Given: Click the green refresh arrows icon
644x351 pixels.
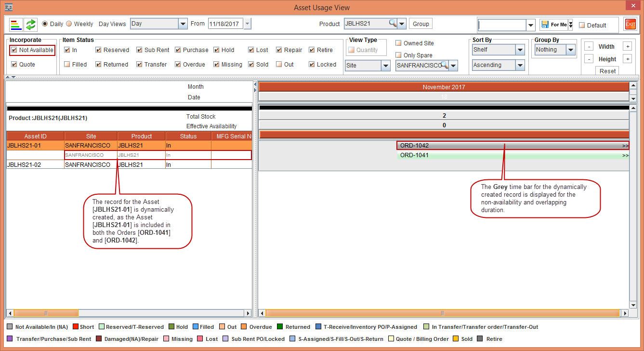Looking at the screenshot, I should (31, 24).
